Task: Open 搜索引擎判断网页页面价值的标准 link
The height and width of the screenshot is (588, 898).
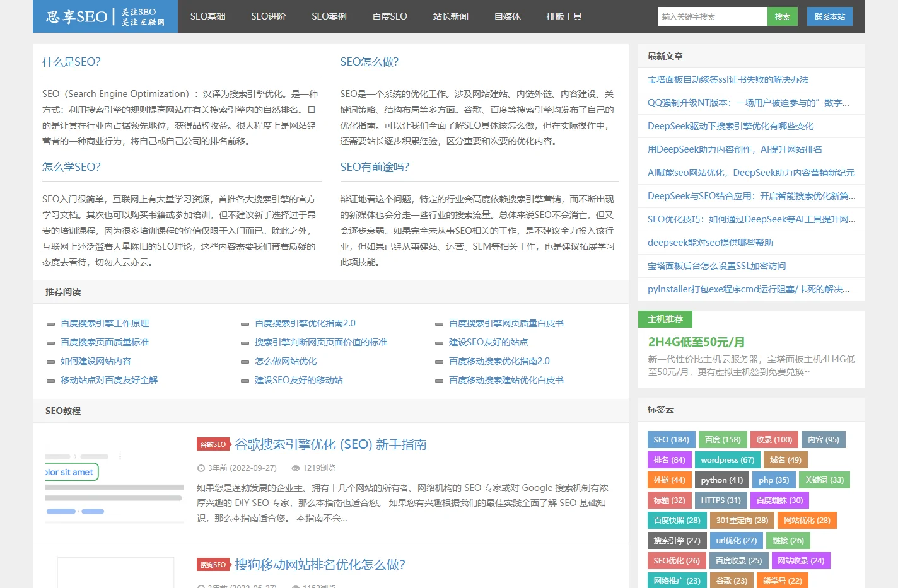Action: pos(321,342)
